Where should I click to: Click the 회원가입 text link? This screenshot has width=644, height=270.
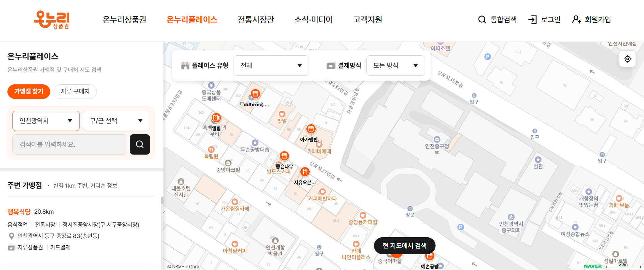point(598,20)
